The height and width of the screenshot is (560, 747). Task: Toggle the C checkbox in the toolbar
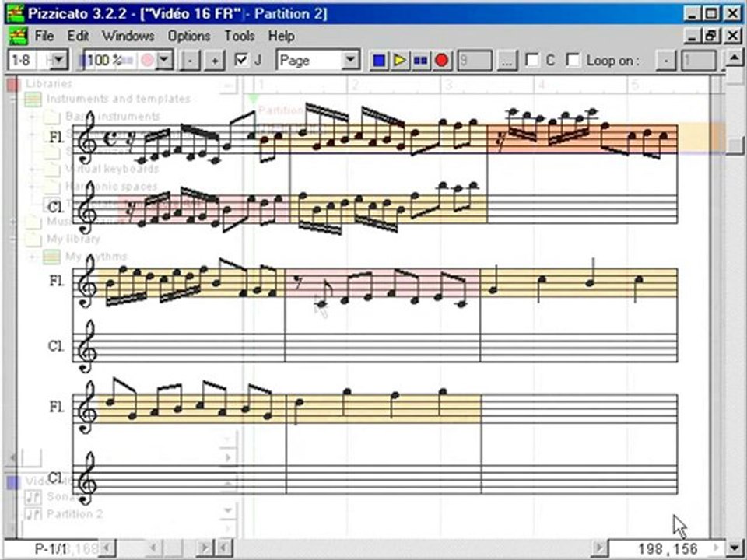(531, 60)
